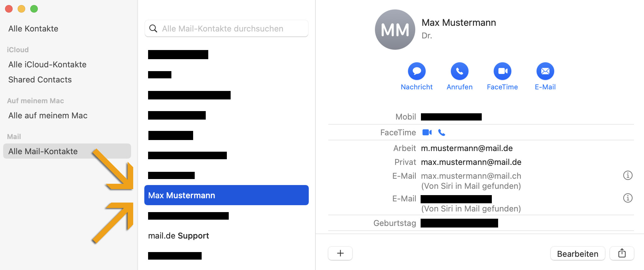Focus the Alle Mail-Kontakte durchsuchen search field
The image size is (644, 270).
point(226,29)
